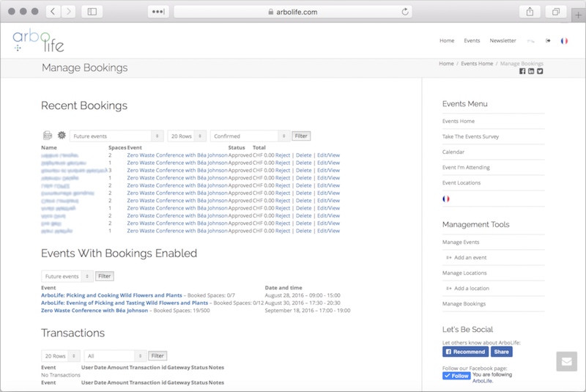
Task: Open Events Home in the Events Menu
Action: (x=459, y=121)
